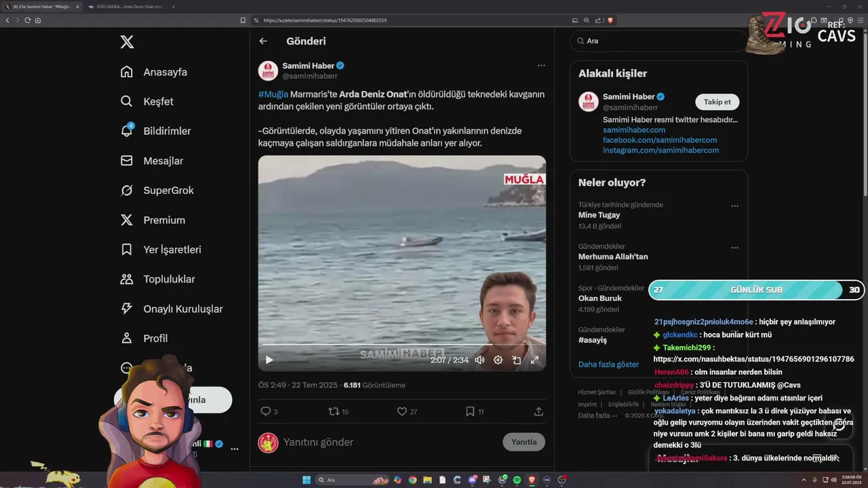The width and height of the screenshot is (868, 488).
Task: Open instagram.com/samimihabercom link
Action: click(x=660, y=150)
